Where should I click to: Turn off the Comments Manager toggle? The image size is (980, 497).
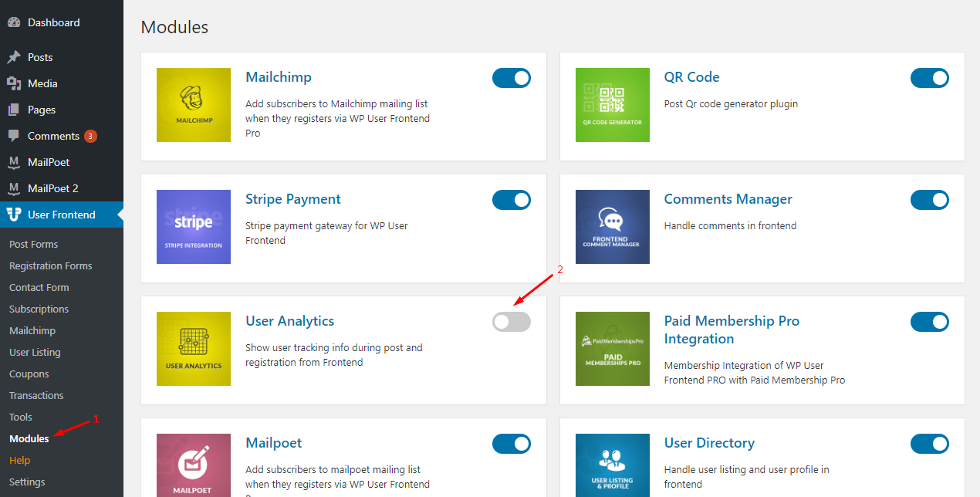pyautogui.click(x=930, y=200)
